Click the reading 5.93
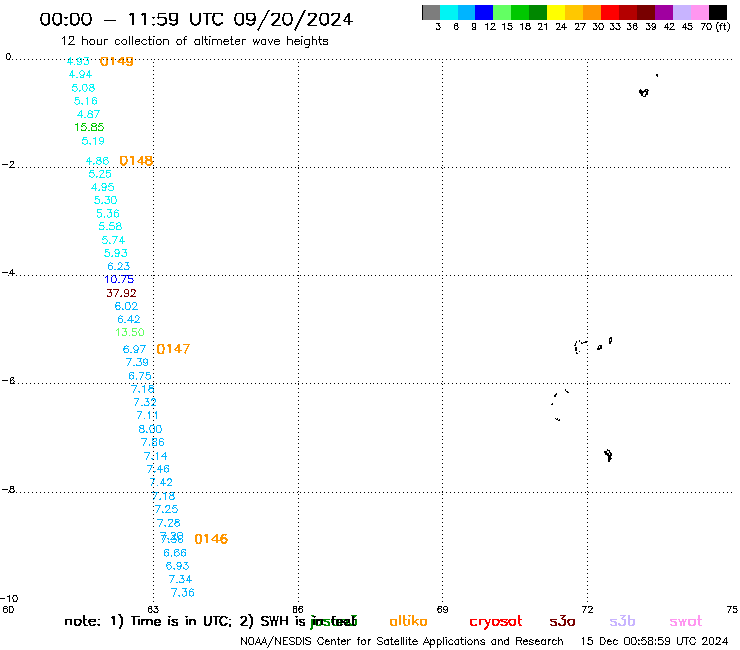Screen dimensions: 740x650 pos(116,253)
